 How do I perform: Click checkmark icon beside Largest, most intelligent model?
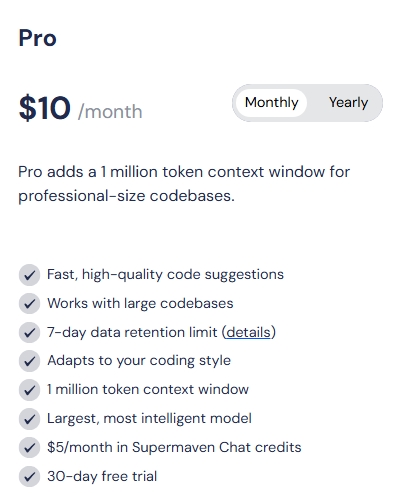[29, 419]
